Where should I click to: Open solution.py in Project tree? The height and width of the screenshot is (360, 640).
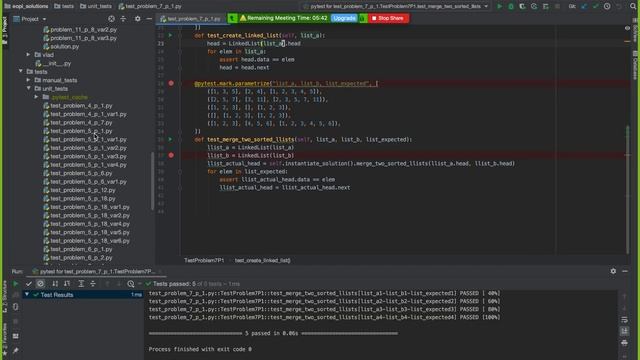[x=64, y=47]
